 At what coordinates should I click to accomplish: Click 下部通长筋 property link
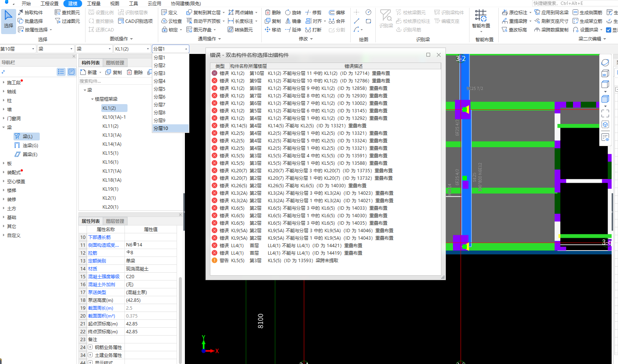point(99,237)
